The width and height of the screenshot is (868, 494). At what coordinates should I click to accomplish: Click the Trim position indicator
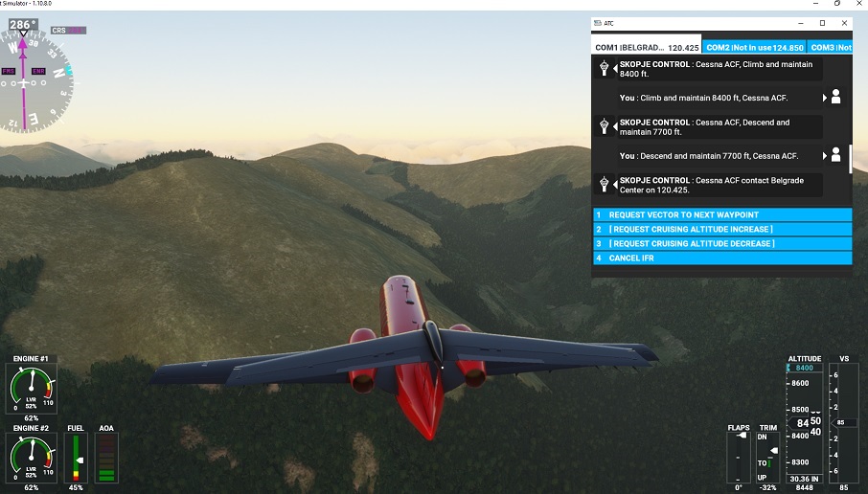(767, 458)
